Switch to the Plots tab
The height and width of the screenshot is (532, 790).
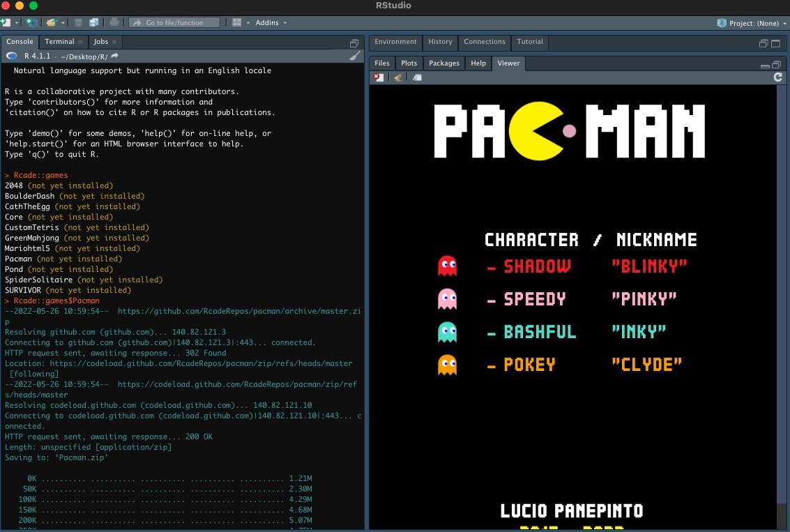409,63
